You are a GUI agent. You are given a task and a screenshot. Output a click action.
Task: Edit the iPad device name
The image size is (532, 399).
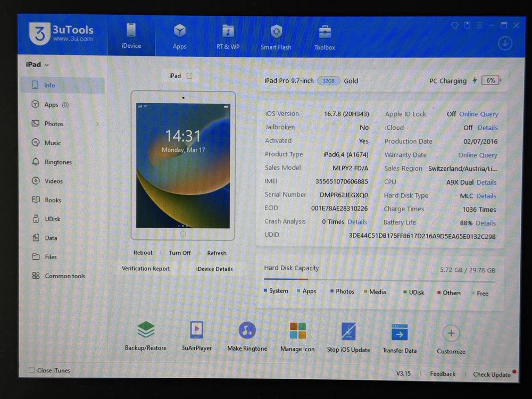pos(190,76)
